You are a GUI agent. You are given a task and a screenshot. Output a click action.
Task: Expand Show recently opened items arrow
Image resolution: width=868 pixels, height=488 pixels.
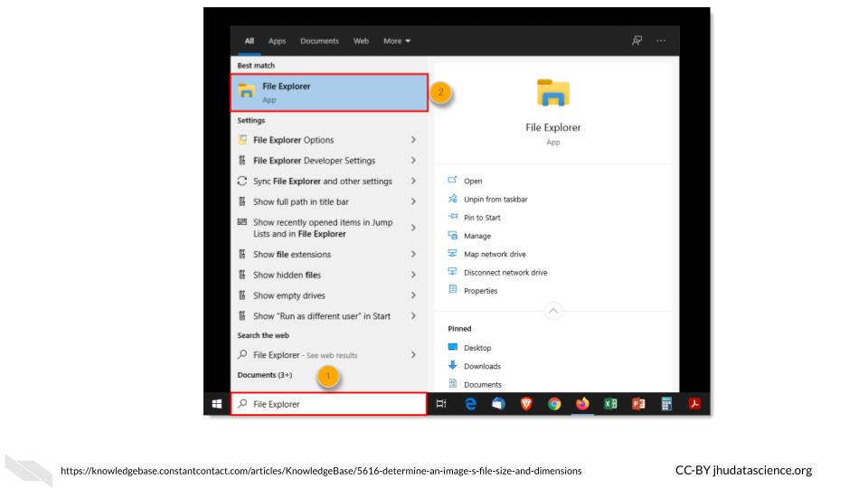click(x=413, y=228)
